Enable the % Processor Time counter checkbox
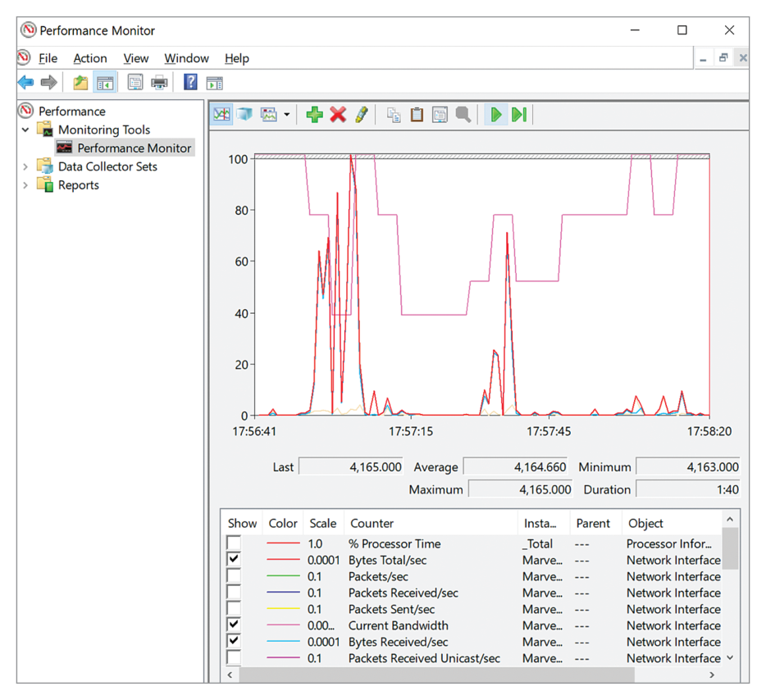Viewport: 766px width, 700px height. 234,543
